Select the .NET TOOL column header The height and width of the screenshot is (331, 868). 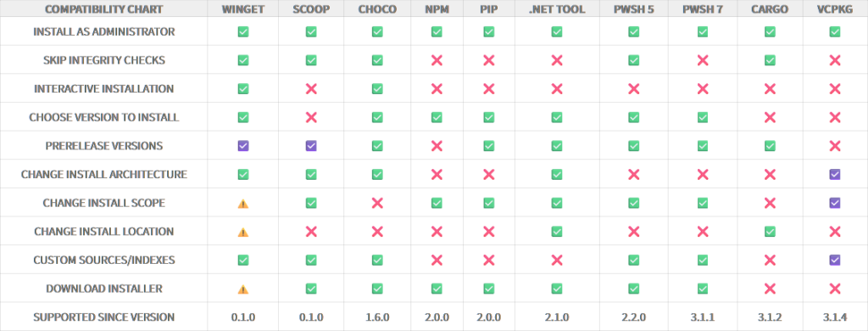pyautogui.click(x=557, y=9)
